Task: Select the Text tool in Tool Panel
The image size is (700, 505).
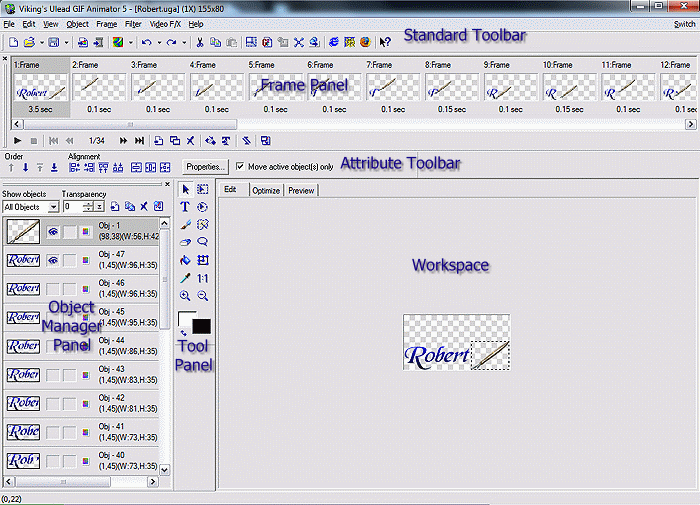Action: tap(185, 206)
